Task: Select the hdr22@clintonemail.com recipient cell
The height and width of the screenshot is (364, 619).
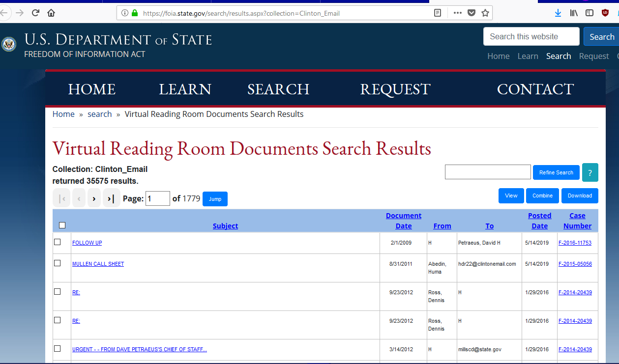Action: point(489,268)
